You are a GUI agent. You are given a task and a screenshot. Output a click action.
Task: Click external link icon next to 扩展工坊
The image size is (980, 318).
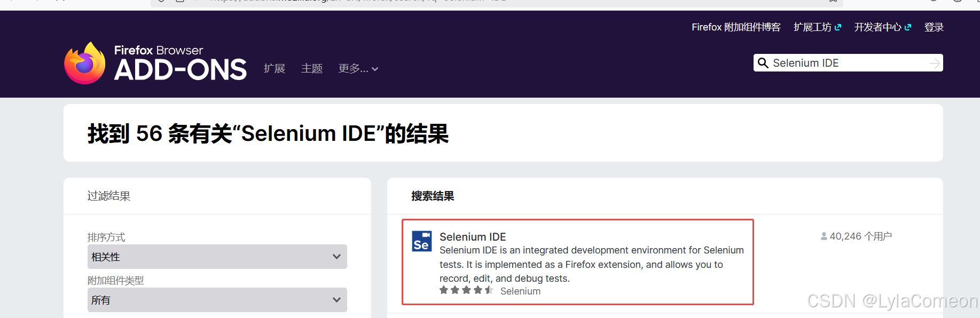click(x=838, y=27)
